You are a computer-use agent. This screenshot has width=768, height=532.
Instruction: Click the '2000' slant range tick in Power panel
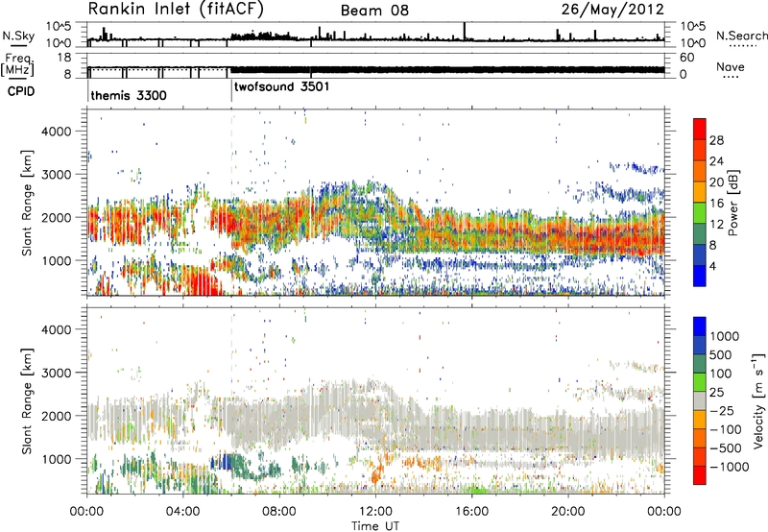(x=56, y=217)
